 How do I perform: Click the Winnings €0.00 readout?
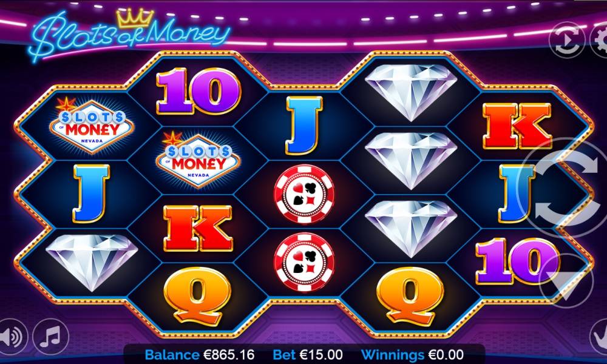click(412, 355)
